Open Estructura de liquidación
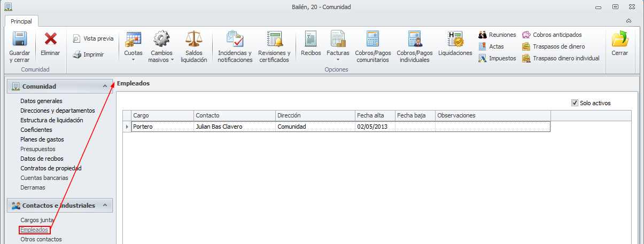The width and height of the screenshot is (644, 244). (x=52, y=120)
